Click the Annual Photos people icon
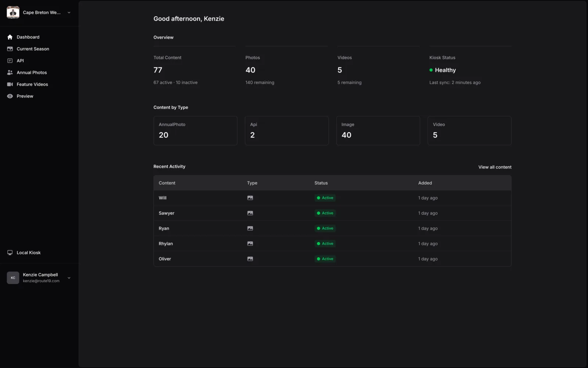 (x=10, y=72)
